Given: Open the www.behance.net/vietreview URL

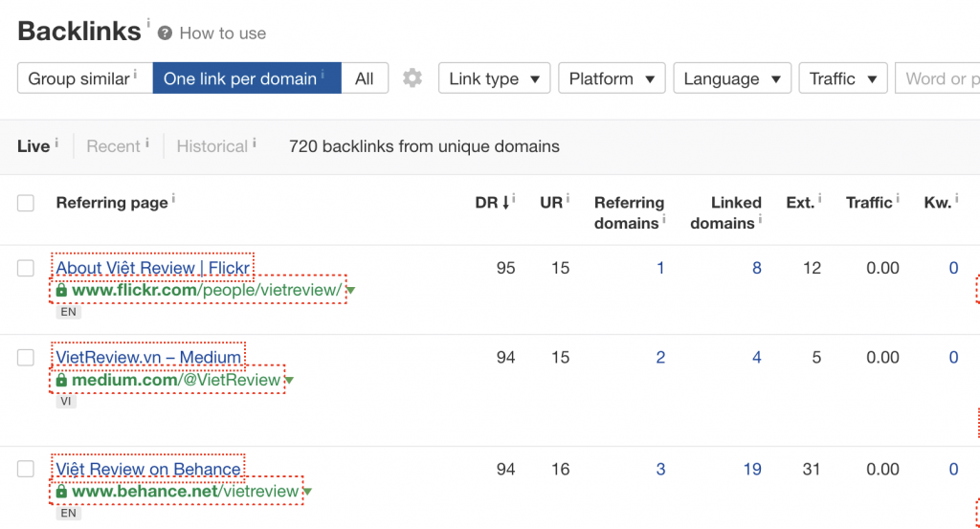Looking at the screenshot, I should pyautogui.click(x=185, y=492).
